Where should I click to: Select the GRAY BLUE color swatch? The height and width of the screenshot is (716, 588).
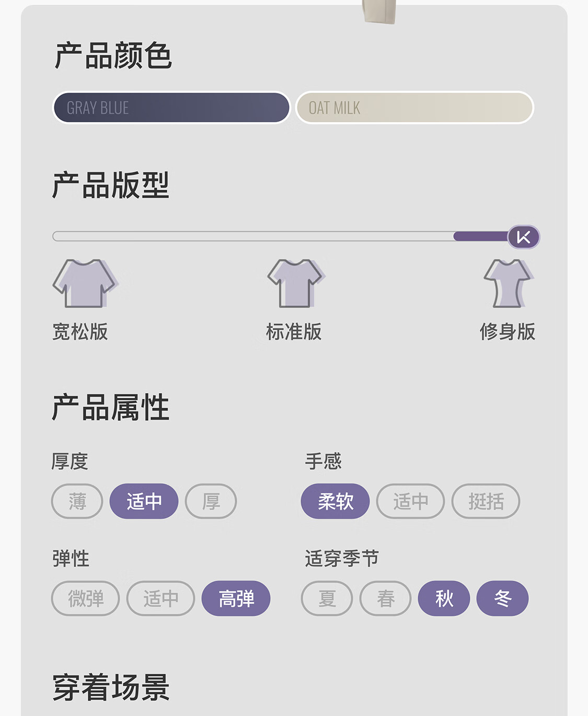point(171,108)
